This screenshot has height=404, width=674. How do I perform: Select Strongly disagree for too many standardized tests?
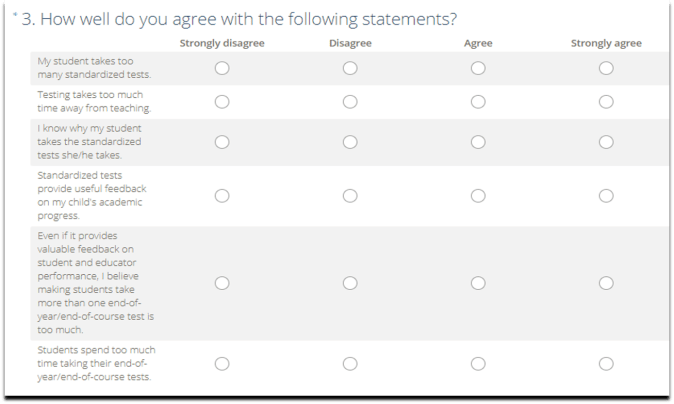(222, 68)
